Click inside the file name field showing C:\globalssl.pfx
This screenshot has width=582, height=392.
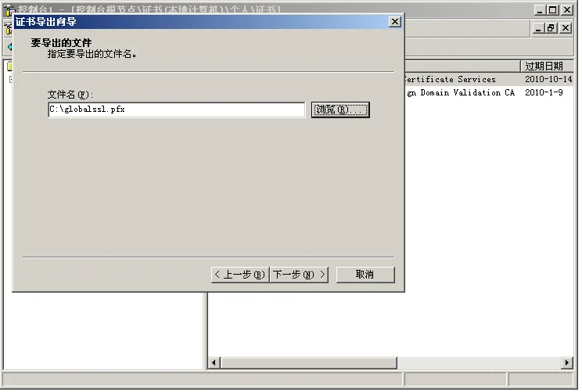coord(176,110)
